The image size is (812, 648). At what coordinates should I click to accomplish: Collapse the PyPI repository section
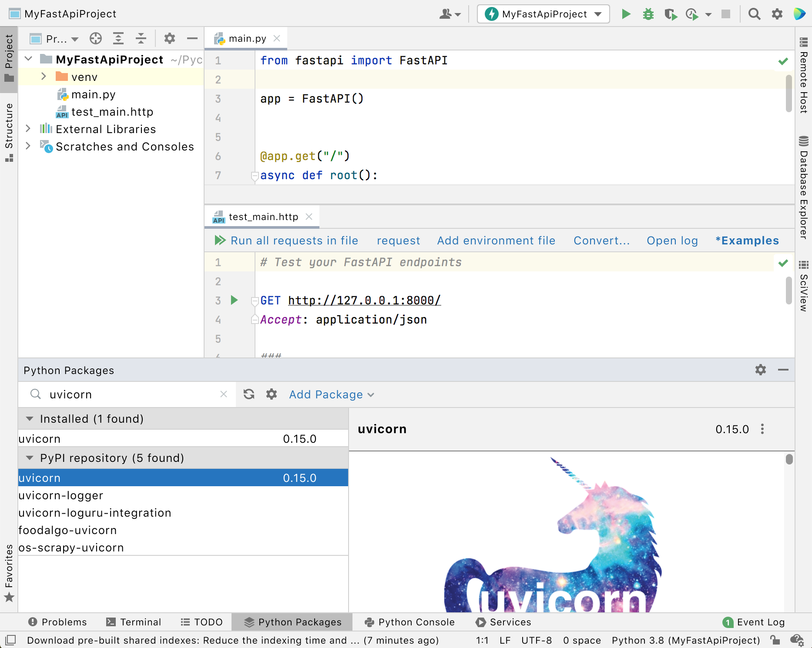coord(29,458)
